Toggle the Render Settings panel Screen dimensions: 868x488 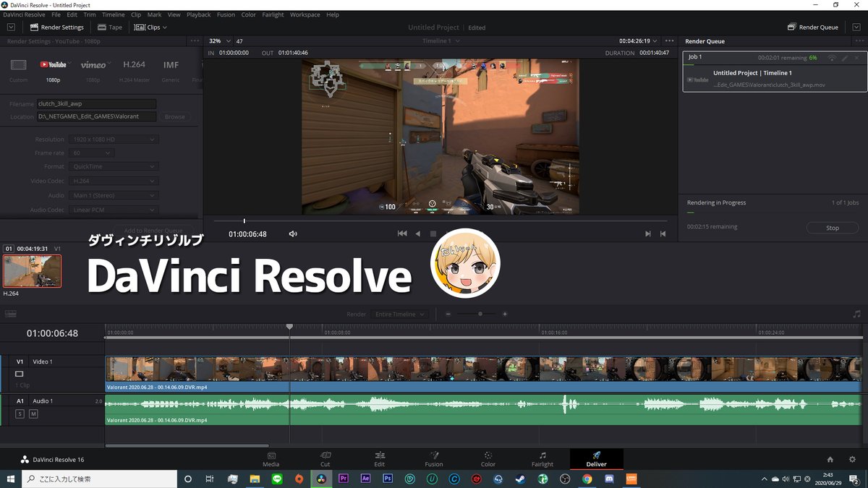[x=57, y=27]
